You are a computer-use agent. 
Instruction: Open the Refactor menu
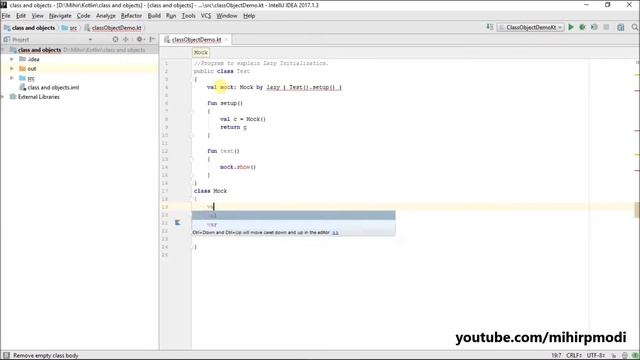coord(131,16)
